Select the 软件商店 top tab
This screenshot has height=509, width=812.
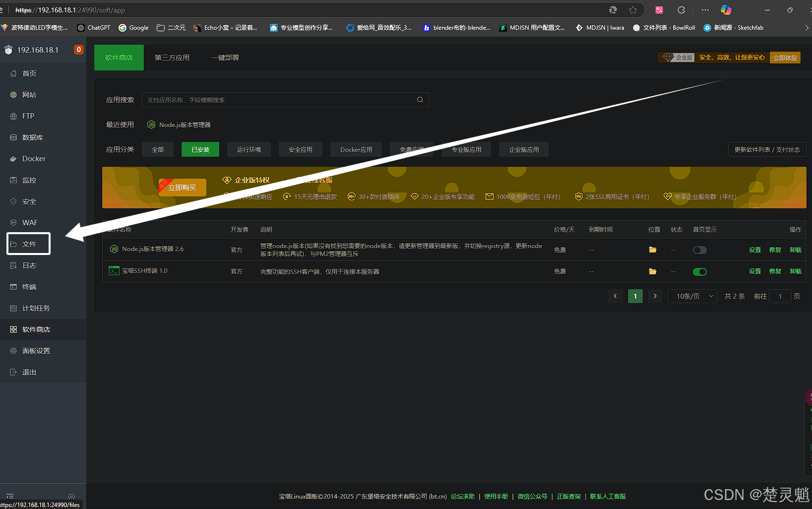pos(119,58)
